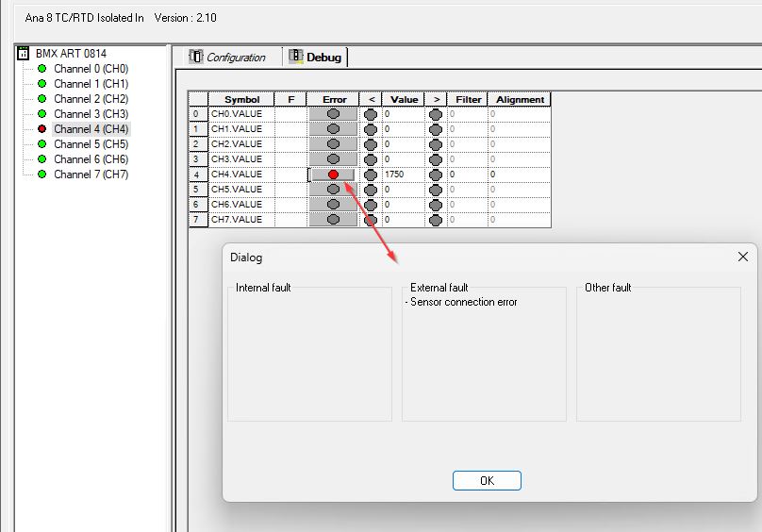Click green status dot of Channel 0

click(x=41, y=69)
